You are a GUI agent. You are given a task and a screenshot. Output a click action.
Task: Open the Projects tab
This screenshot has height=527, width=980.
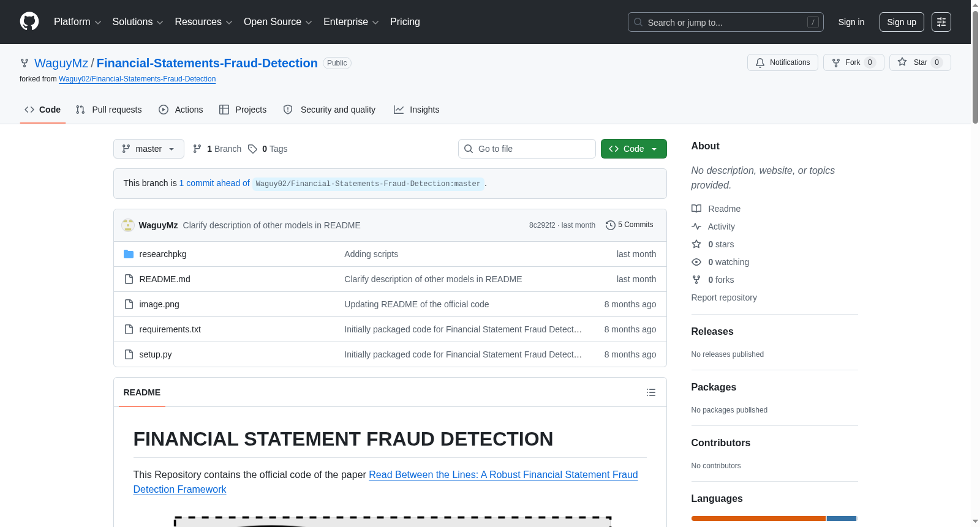coord(243,110)
